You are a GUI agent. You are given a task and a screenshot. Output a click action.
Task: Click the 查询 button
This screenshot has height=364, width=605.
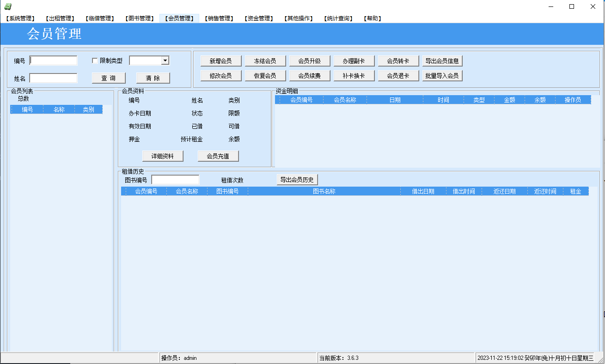point(109,78)
